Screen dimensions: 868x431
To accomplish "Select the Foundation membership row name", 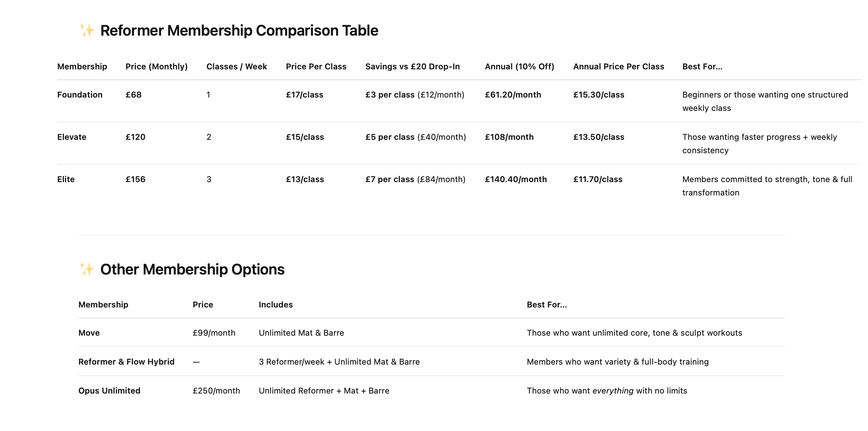I will pyautogui.click(x=80, y=95).
